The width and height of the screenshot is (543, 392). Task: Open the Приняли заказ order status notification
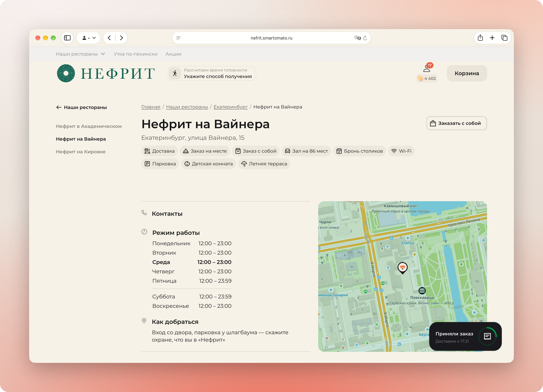pos(465,337)
